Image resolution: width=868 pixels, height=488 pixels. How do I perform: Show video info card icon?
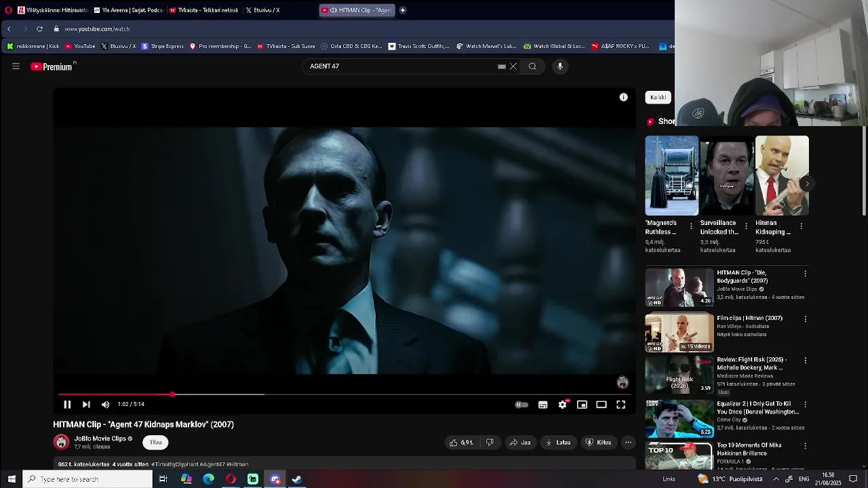pos(624,97)
